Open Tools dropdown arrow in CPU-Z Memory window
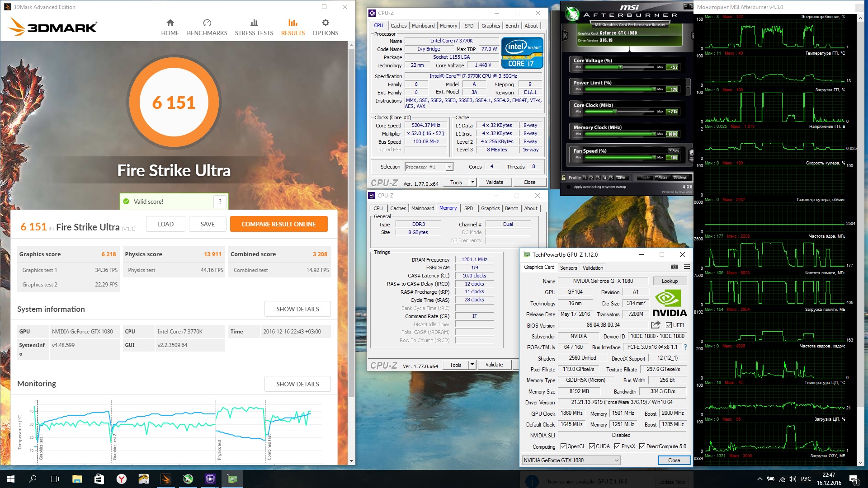The height and width of the screenshot is (488, 868). coord(472,365)
